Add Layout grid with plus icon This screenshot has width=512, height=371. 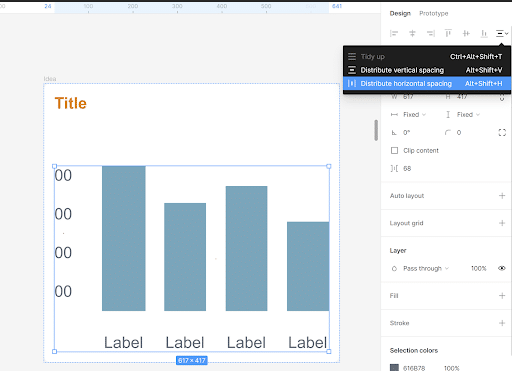coord(502,223)
